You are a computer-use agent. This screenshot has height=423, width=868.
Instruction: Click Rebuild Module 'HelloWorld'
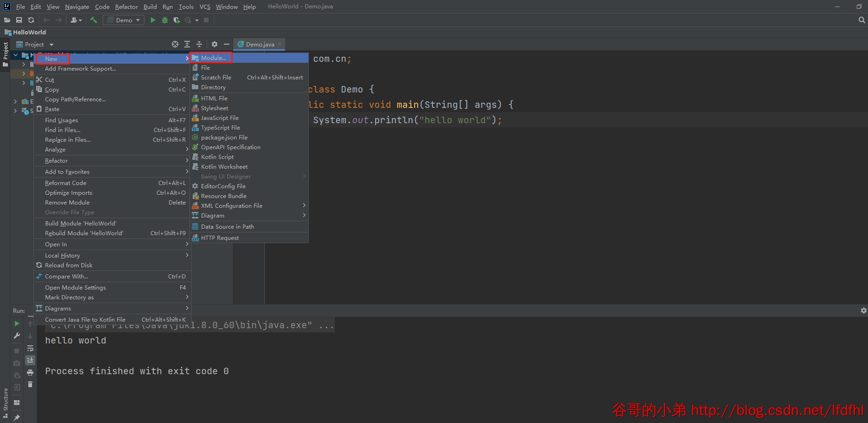coord(112,233)
